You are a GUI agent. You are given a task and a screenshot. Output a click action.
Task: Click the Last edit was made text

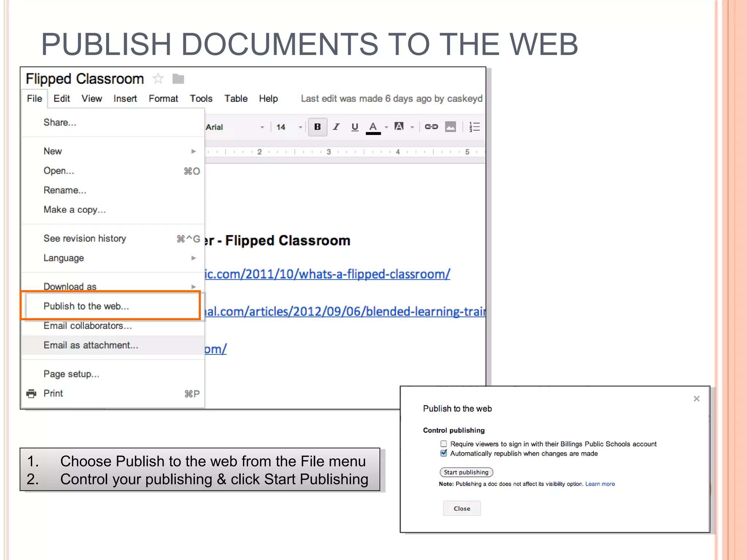(x=392, y=99)
